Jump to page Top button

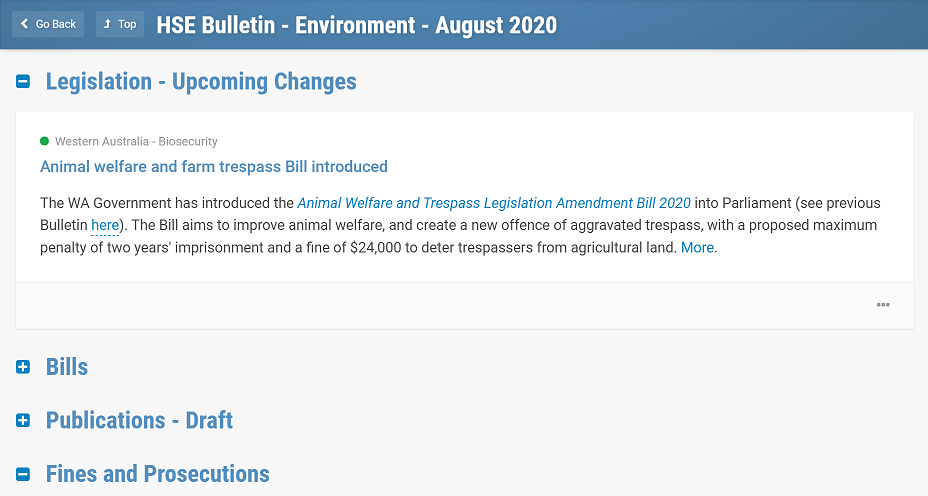click(x=120, y=24)
